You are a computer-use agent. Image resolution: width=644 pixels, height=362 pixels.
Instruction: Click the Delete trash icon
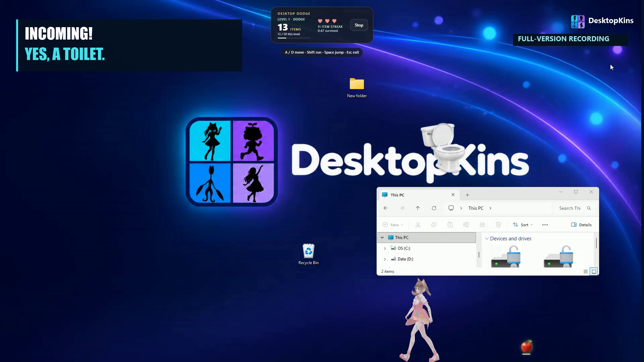coord(498,225)
